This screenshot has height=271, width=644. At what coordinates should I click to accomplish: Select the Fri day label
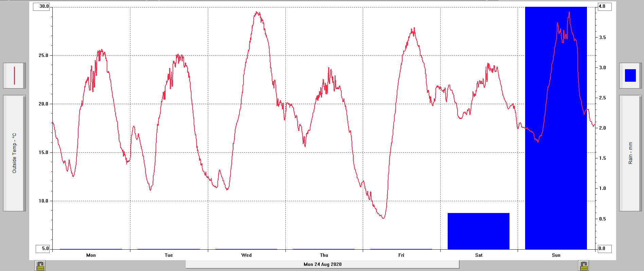click(401, 255)
